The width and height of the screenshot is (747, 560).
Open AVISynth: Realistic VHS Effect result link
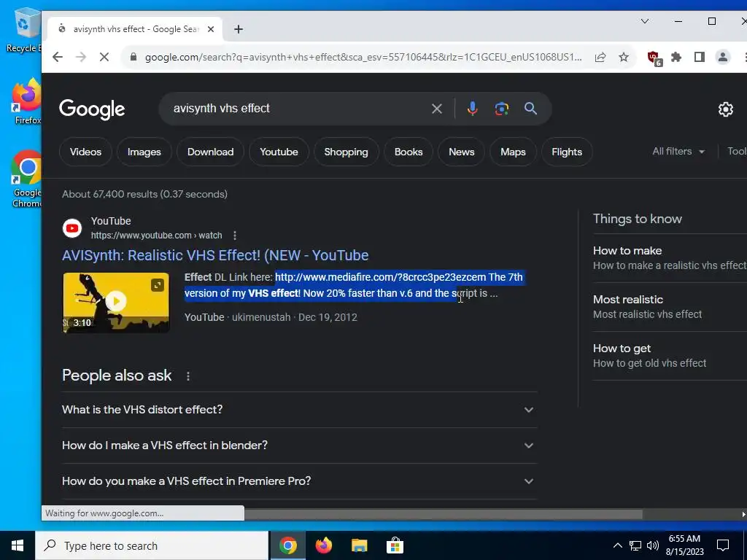pyautogui.click(x=215, y=255)
